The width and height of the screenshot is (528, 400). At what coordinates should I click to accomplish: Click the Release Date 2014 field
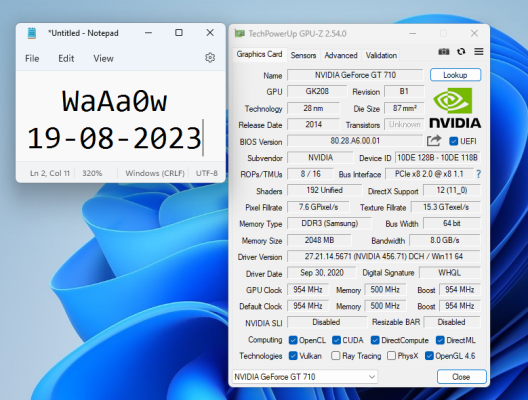coord(313,125)
